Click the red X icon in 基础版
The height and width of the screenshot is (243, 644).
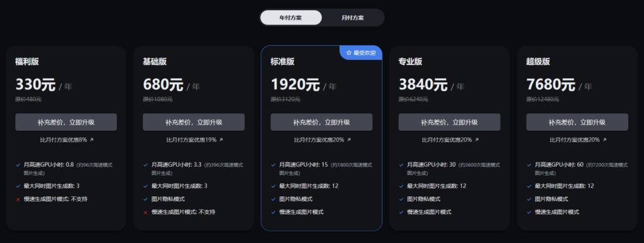[x=145, y=213]
